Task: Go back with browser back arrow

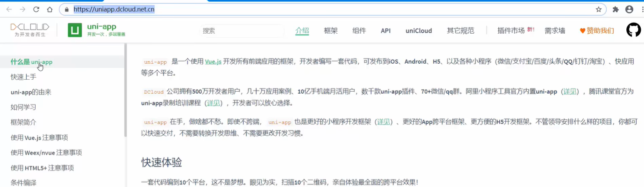Action: pyautogui.click(x=9, y=9)
